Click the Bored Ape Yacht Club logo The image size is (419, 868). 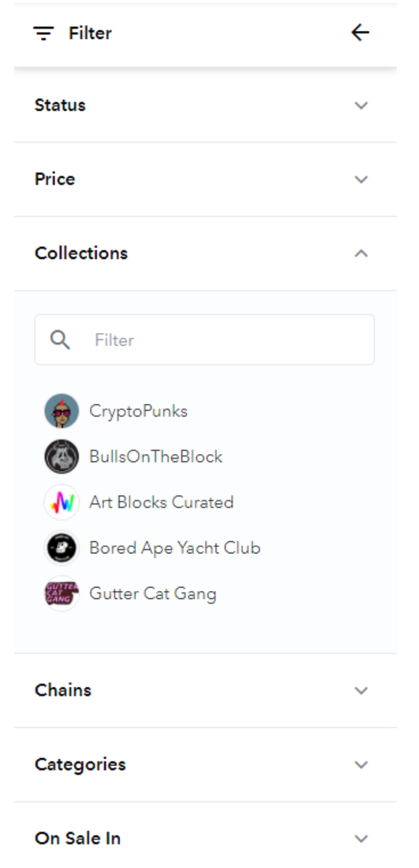(62, 548)
